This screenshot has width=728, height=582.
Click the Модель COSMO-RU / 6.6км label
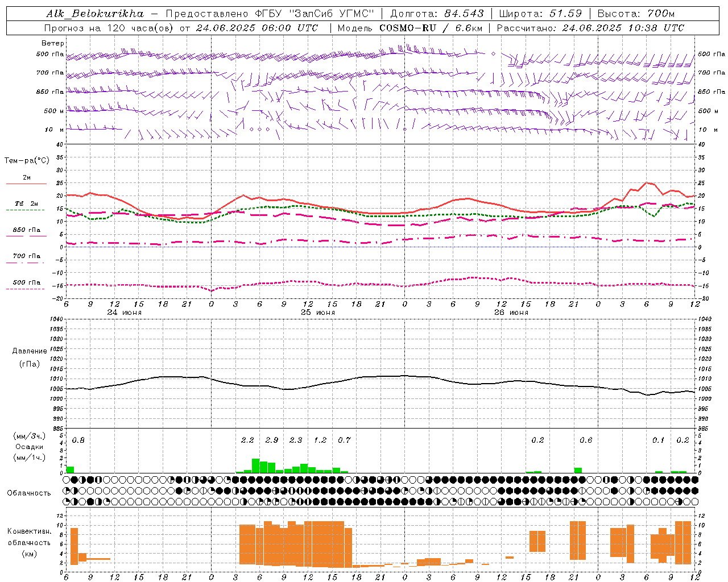[410, 28]
